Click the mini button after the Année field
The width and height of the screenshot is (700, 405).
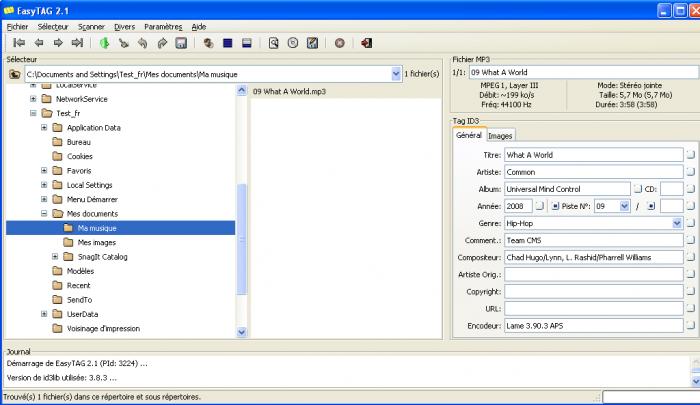pos(540,206)
